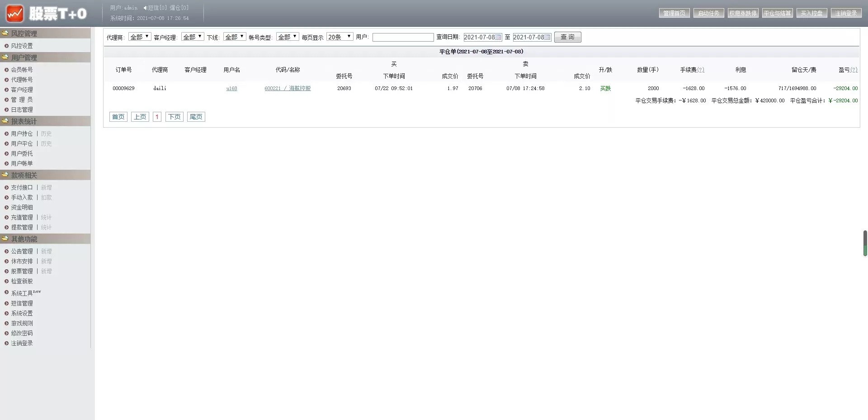
Task: Click the folder icon beside 其他功能
Action: pyautogui.click(x=5, y=239)
